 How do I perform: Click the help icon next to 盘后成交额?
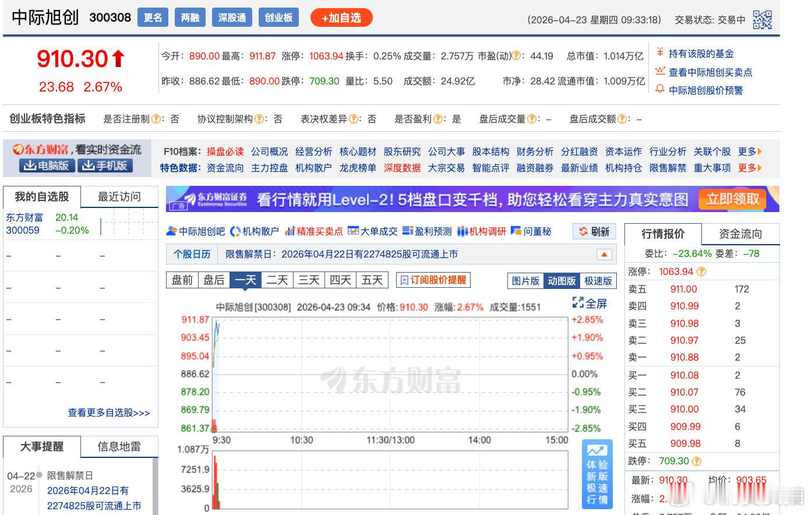[x=622, y=119]
